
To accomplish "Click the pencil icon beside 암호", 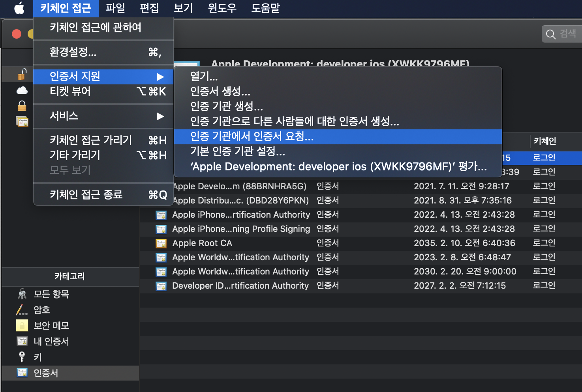I will click(x=22, y=310).
